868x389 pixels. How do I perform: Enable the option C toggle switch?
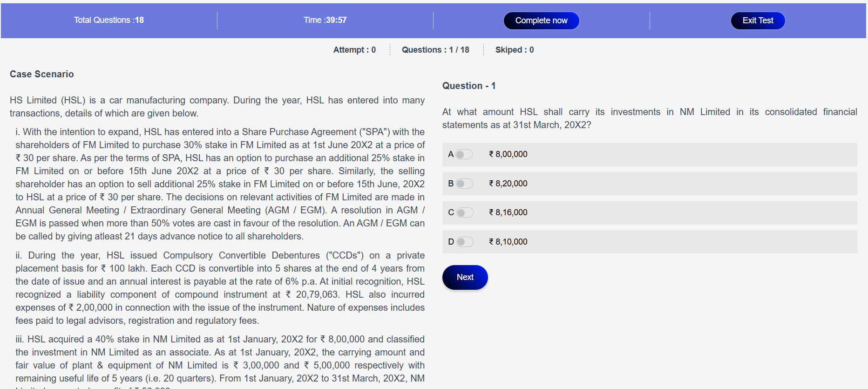pyautogui.click(x=464, y=212)
